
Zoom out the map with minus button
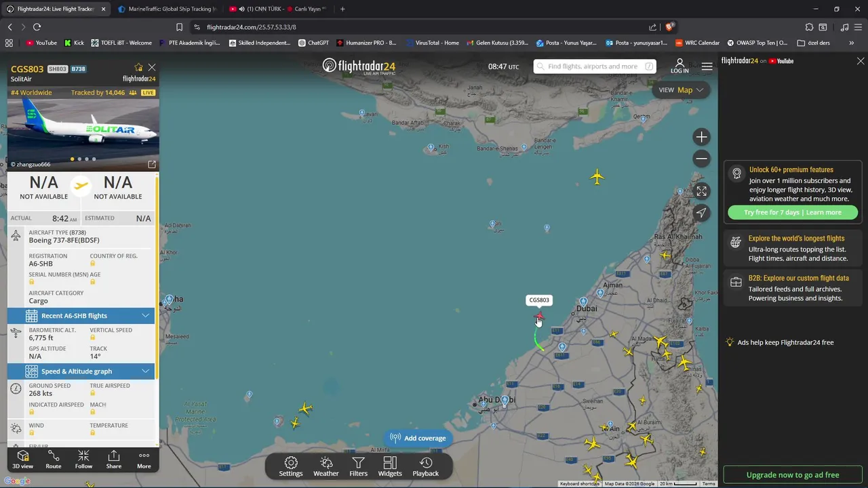tap(701, 159)
